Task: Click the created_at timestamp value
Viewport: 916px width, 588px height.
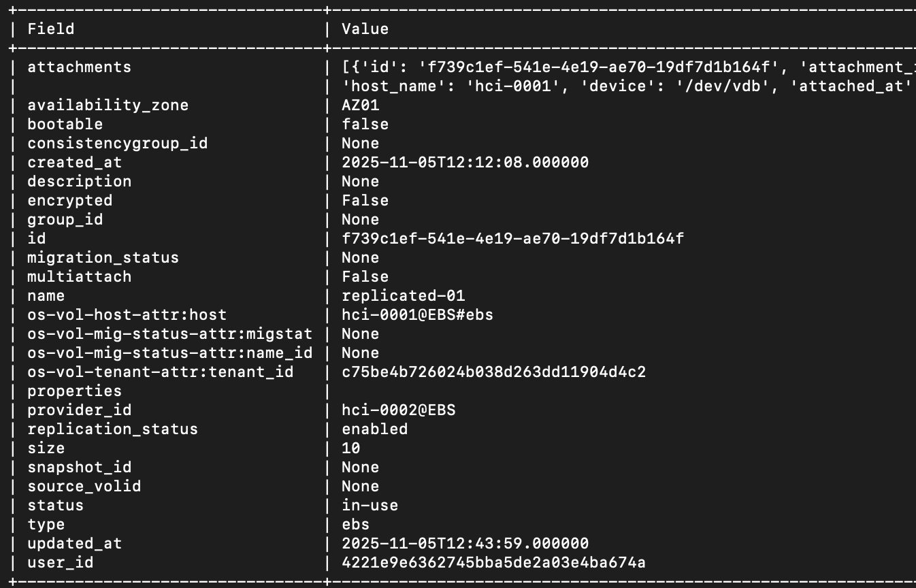Action: click(465, 163)
